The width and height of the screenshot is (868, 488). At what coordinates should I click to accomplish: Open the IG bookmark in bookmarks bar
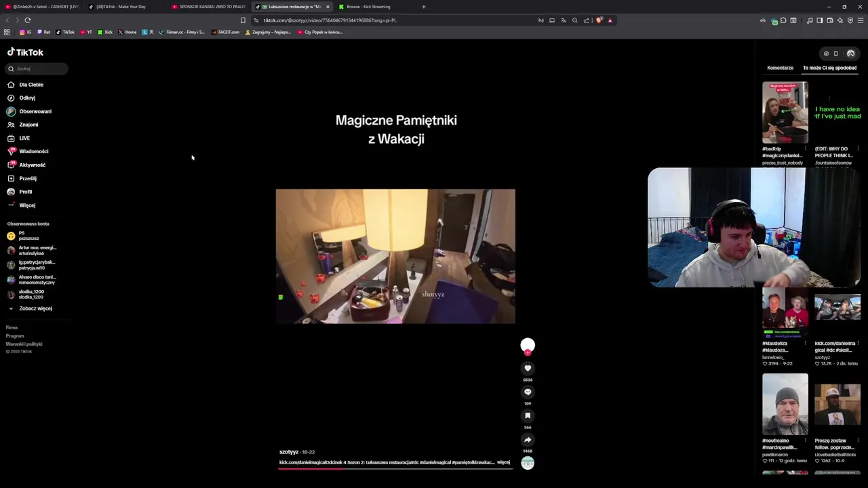click(x=25, y=32)
